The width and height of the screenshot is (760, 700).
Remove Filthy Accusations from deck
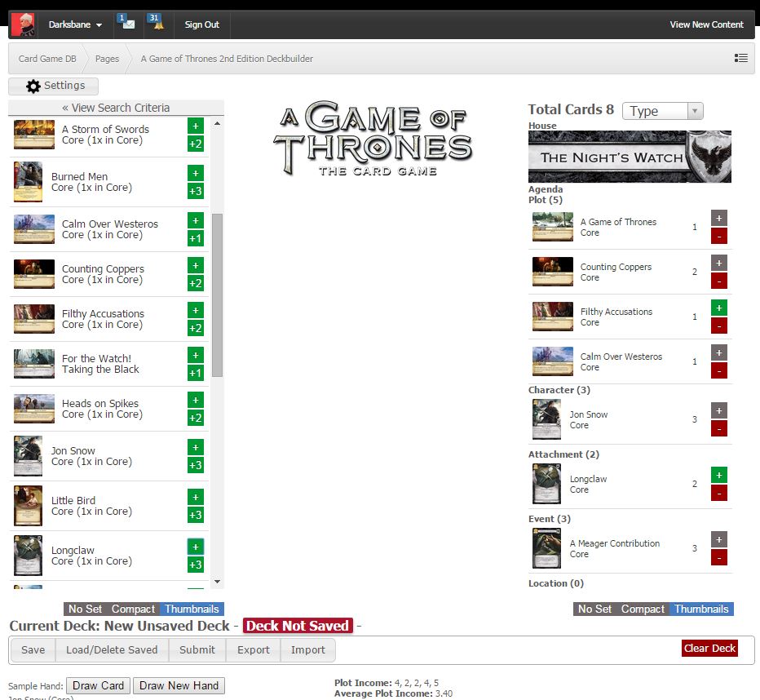pos(718,326)
